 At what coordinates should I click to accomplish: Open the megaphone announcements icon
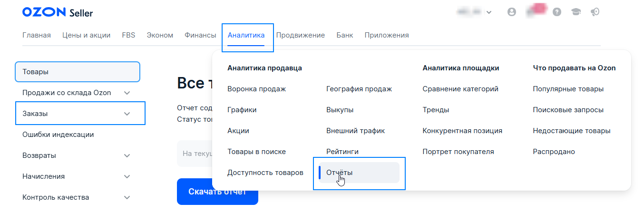[x=594, y=12]
